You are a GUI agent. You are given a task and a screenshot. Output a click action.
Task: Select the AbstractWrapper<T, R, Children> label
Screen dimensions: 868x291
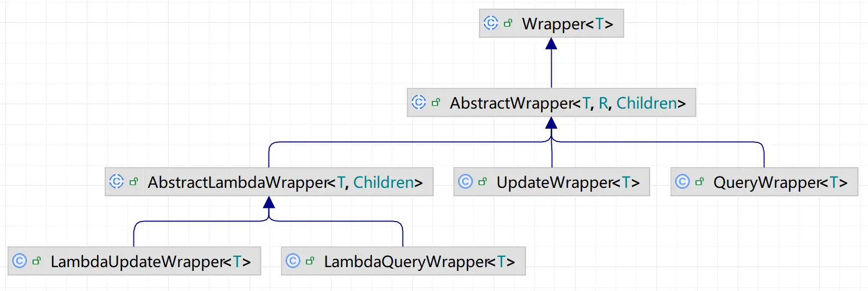(x=567, y=103)
